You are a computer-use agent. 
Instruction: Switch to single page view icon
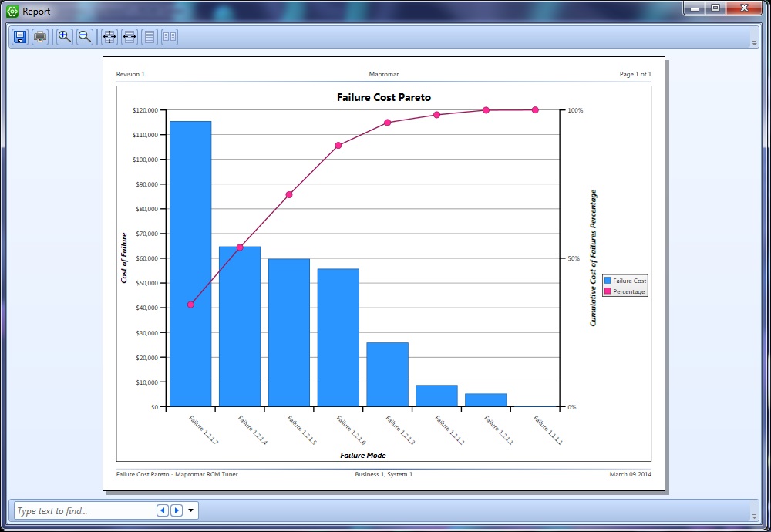tap(150, 37)
